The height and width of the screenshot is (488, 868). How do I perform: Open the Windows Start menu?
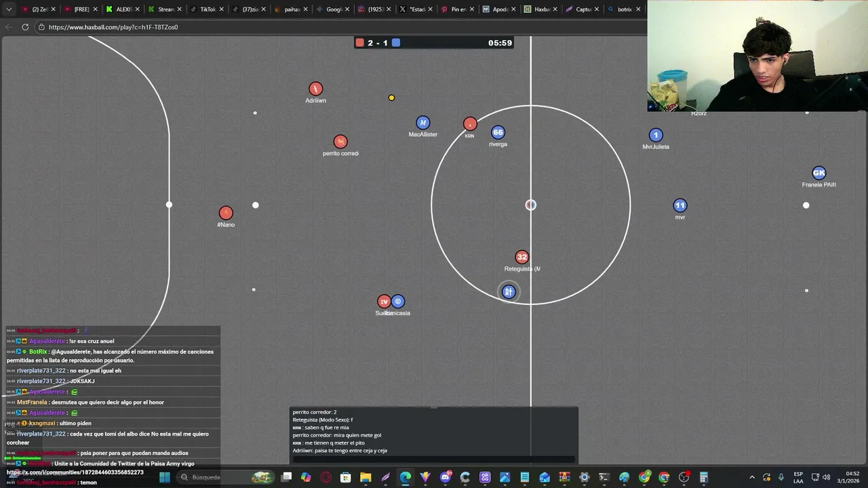(x=165, y=477)
